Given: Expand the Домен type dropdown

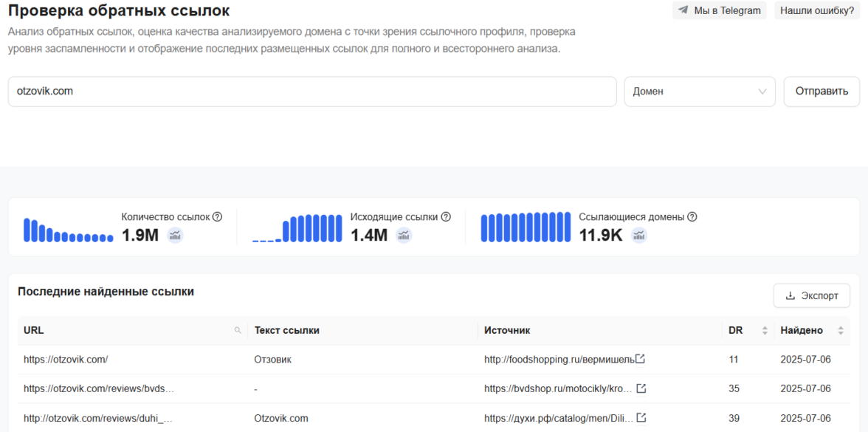Looking at the screenshot, I should click(699, 92).
